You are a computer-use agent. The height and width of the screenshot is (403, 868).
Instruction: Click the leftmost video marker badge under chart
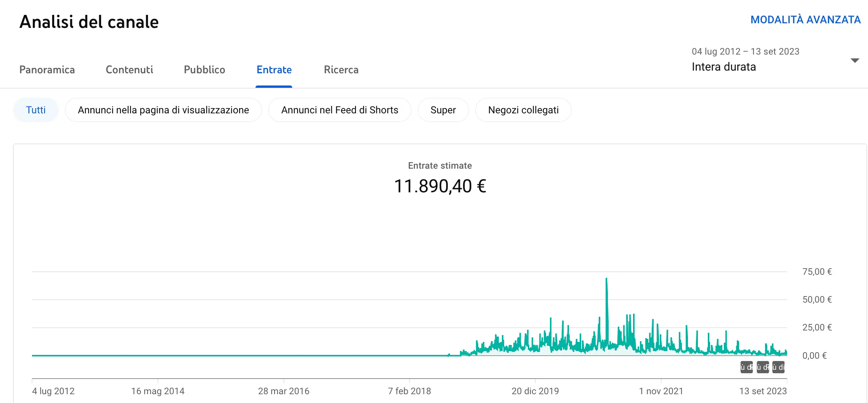[746, 367]
